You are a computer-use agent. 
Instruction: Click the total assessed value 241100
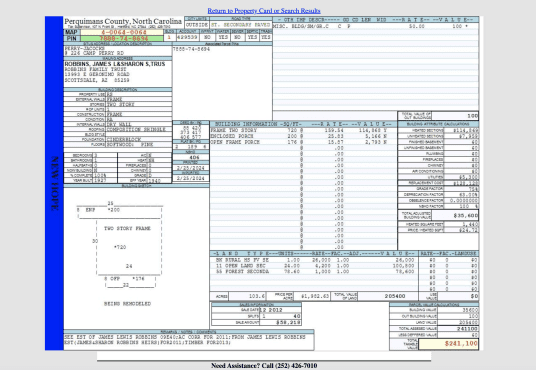[458, 329]
